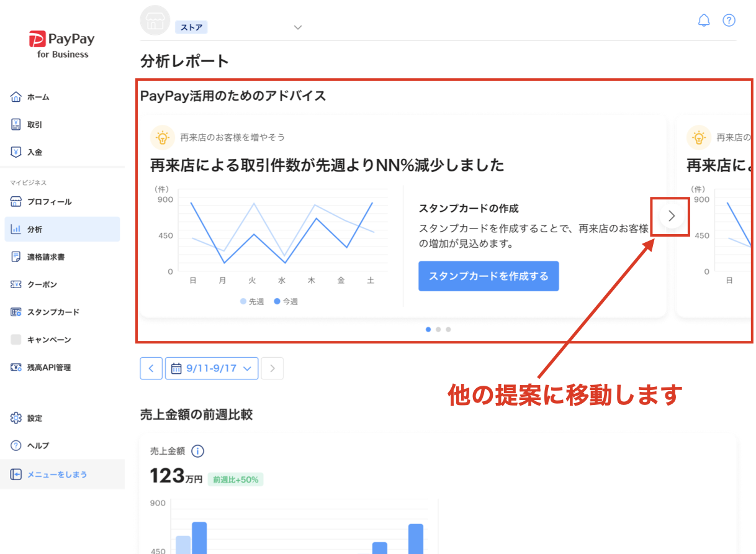Click the 前週比+50% badge
756x554 pixels.
point(235,479)
